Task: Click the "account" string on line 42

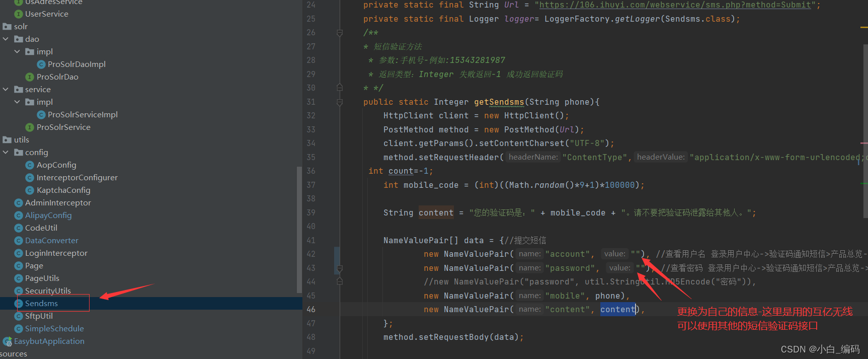Action: (x=568, y=254)
